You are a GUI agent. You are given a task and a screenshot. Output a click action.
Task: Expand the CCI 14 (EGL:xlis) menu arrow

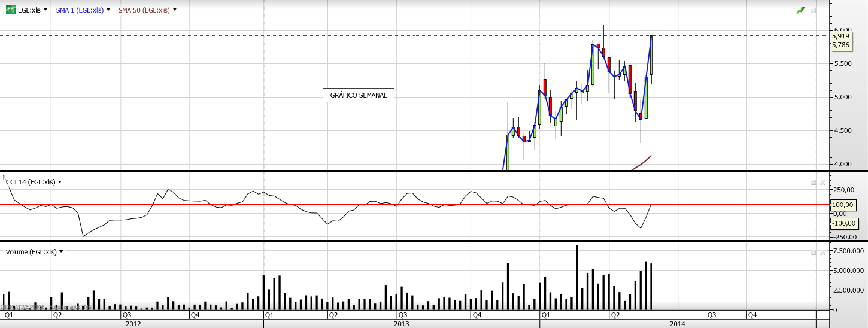coord(60,182)
